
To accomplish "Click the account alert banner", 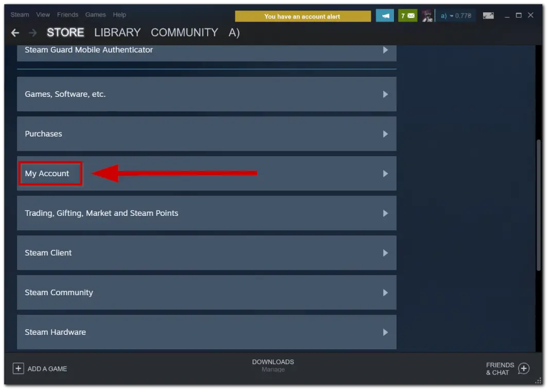I will pos(302,16).
